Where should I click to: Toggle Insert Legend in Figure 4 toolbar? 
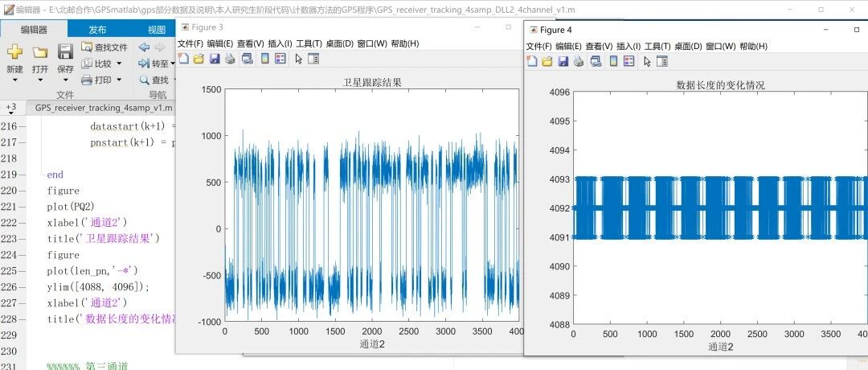click(x=629, y=61)
